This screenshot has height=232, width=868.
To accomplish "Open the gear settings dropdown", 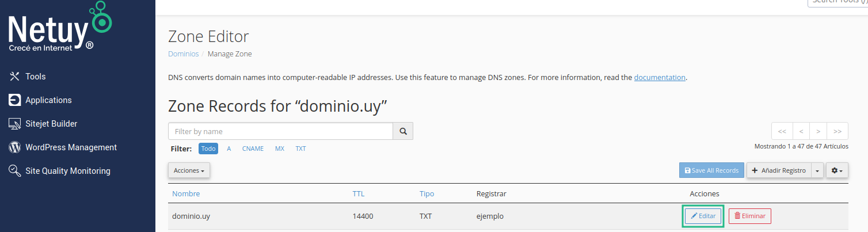I will tap(837, 170).
